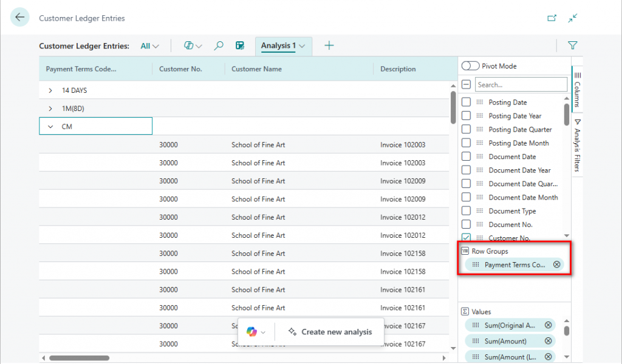
Task: Click the column Search input field
Action: click(x=520, y=85)
